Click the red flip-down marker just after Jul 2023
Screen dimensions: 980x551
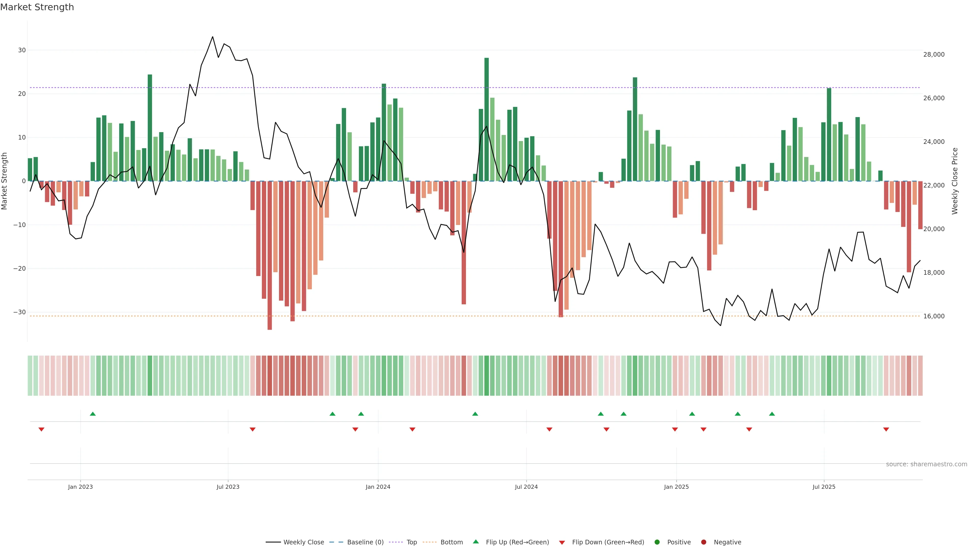pos(253,429)
